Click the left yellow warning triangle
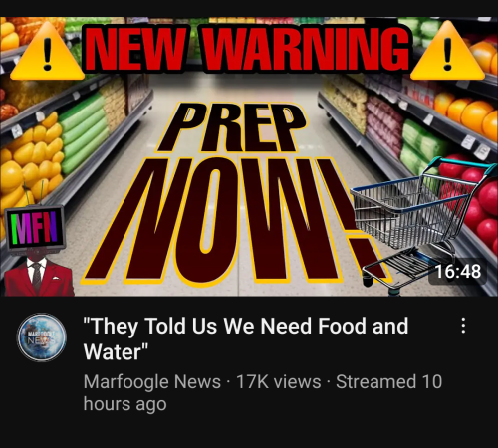This screenshot has height=448, width=498. coord(47,52)
